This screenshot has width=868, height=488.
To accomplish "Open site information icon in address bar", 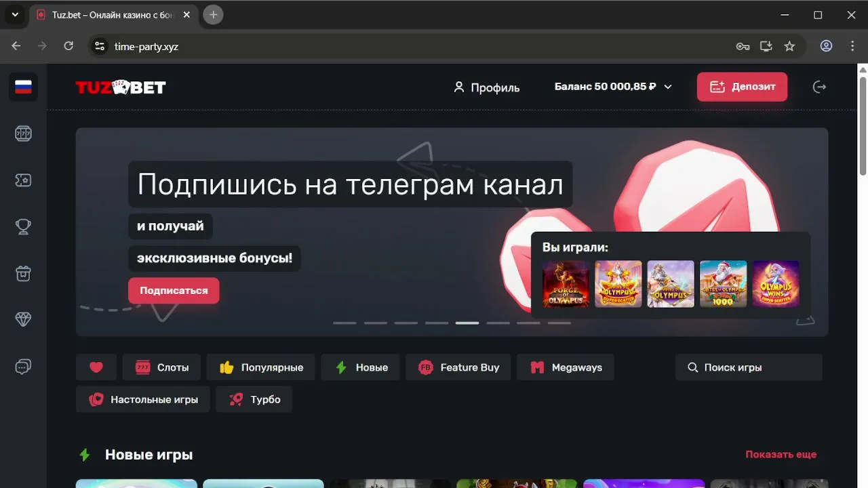I will 100,46.
